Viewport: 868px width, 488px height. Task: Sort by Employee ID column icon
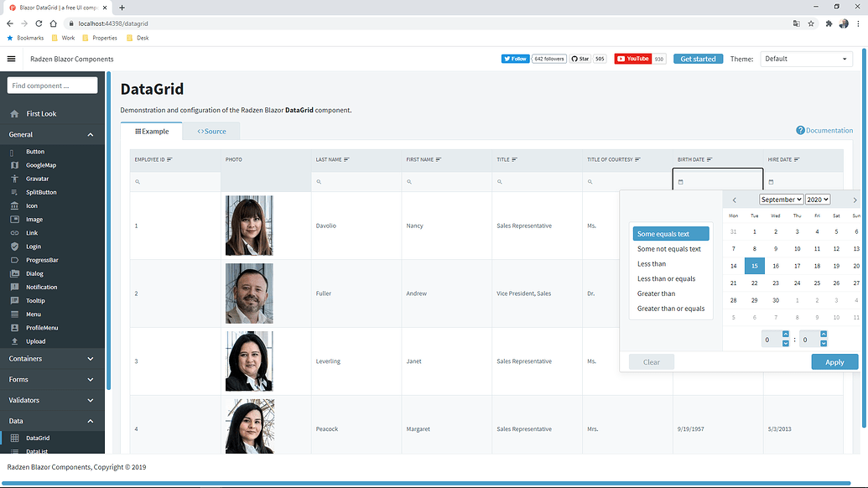[169, 159]
